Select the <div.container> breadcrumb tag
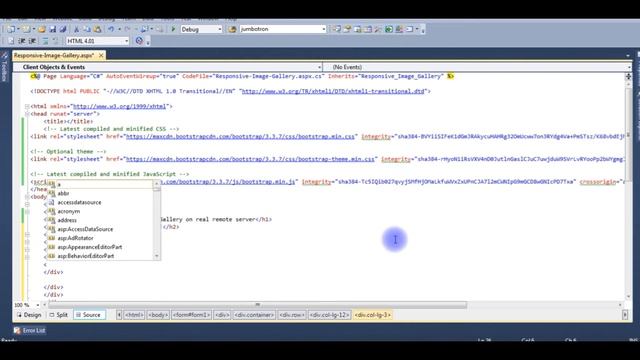Image resolution: width=640 pixels, height=360 pixels. point(254,315)
